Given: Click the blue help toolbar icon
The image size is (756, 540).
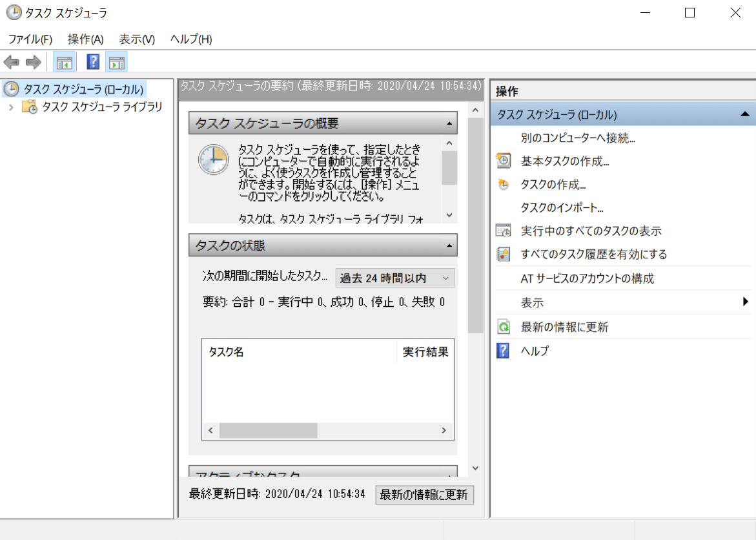Looking at the screenshot, I should point(93,62).
